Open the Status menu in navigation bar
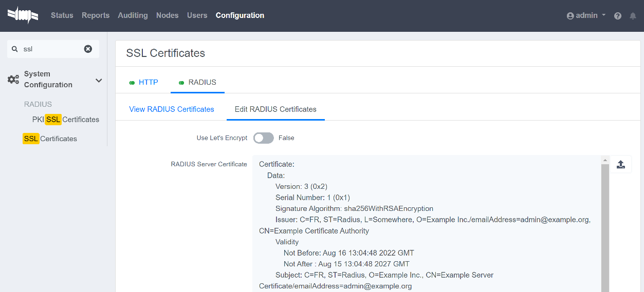This screenshot has height=292, width=644. (62, 15)
